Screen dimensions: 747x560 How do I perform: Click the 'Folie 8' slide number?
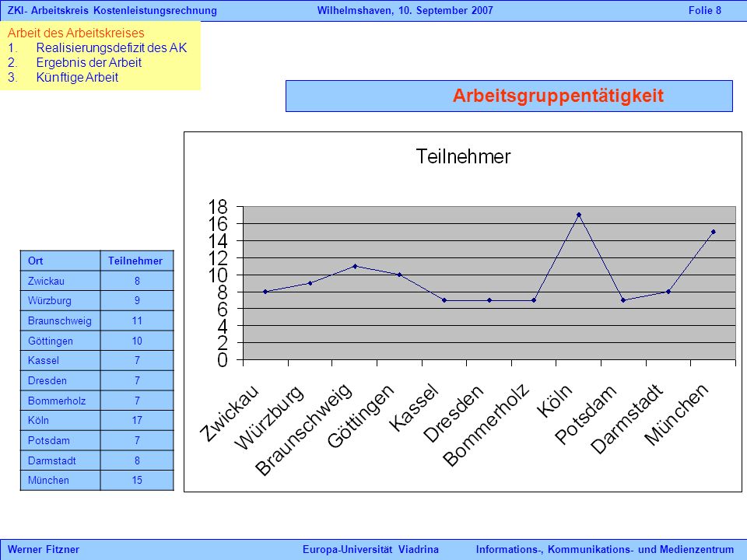tap(705, 10)
